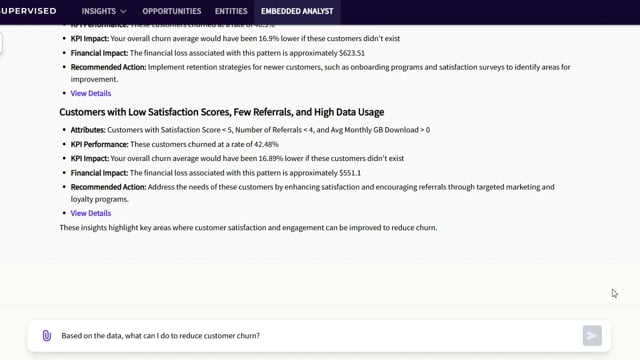Screen dimensions: 640x360
Task: Click the closing insights summary sentence
Action: 248,228
